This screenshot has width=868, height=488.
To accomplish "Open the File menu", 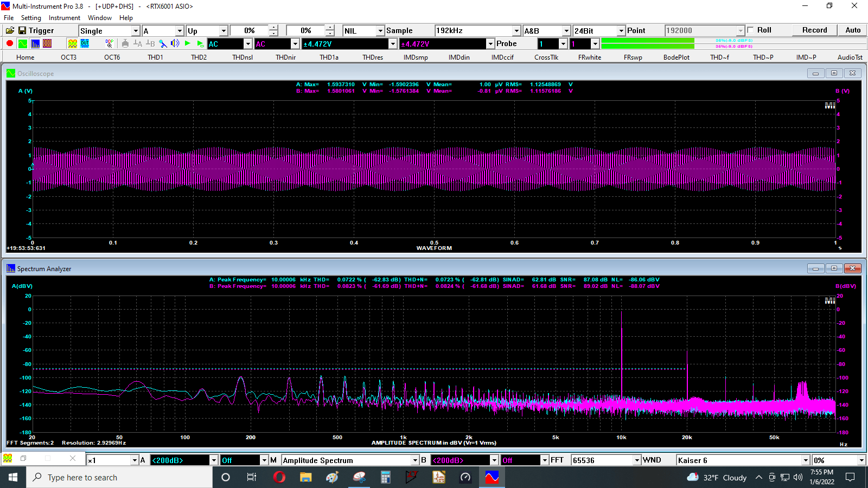I will click(9, 18).
